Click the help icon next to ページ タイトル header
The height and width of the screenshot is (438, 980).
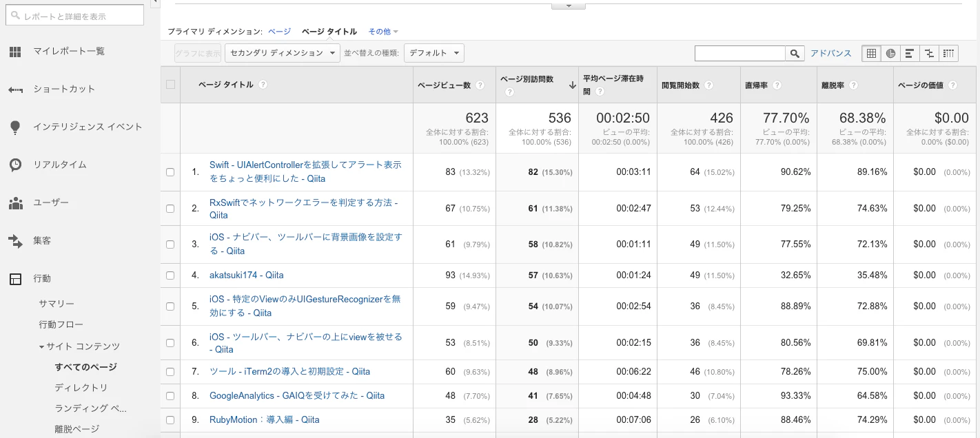[263, 85]
